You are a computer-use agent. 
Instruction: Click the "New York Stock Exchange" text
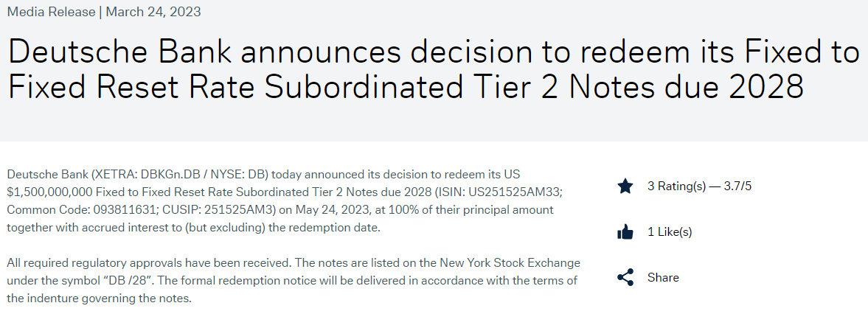(x=510, y=263)
